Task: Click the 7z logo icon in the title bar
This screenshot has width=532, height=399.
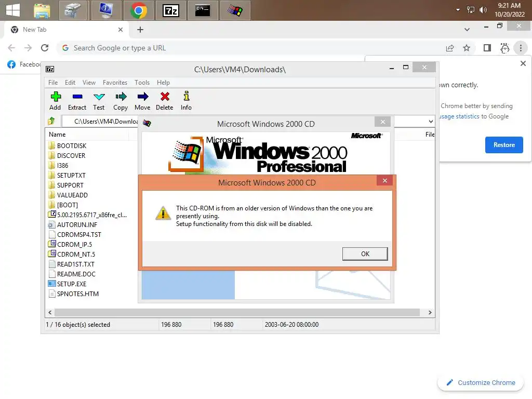Action: click(50, 69)
